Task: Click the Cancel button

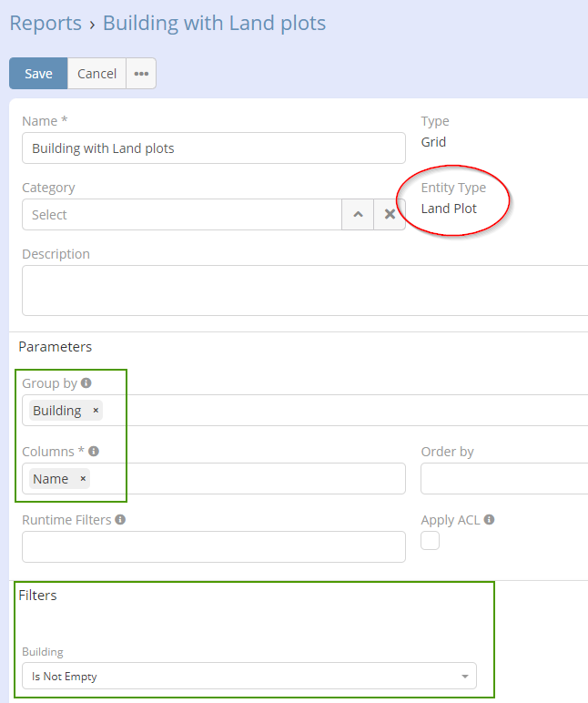Action: [x=96, y=74]
